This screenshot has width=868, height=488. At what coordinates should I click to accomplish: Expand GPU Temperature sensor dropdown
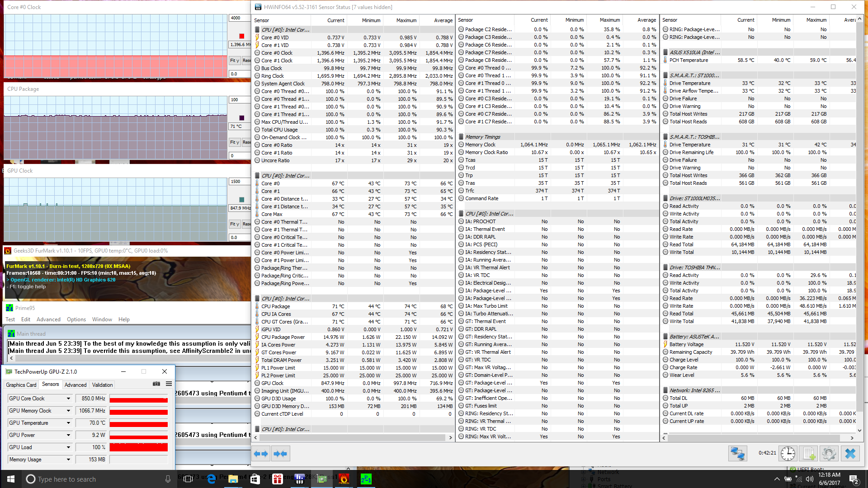tap(68, 423)
